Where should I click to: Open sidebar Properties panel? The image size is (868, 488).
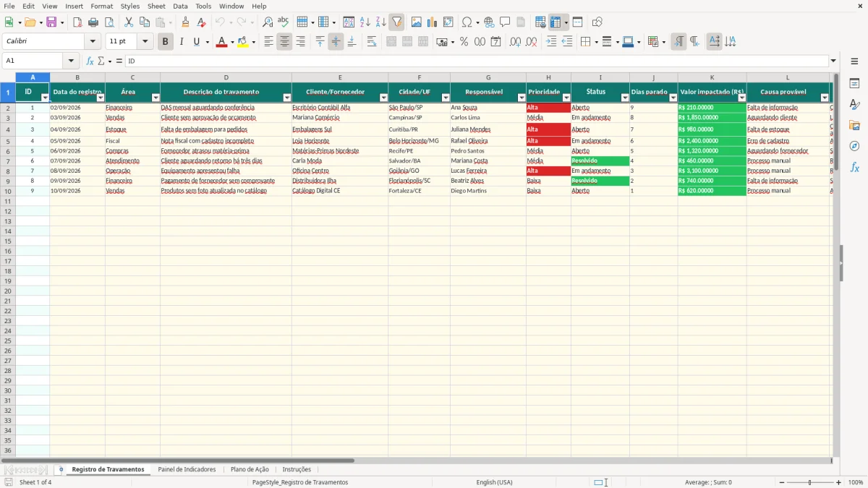(x=854, y=83)
